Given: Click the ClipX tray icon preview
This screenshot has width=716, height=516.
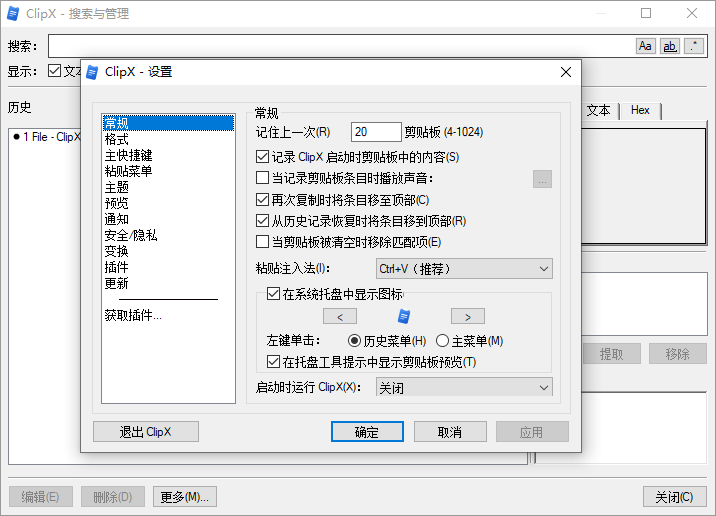Looking at the screenshot, I should tap(404, 316).
